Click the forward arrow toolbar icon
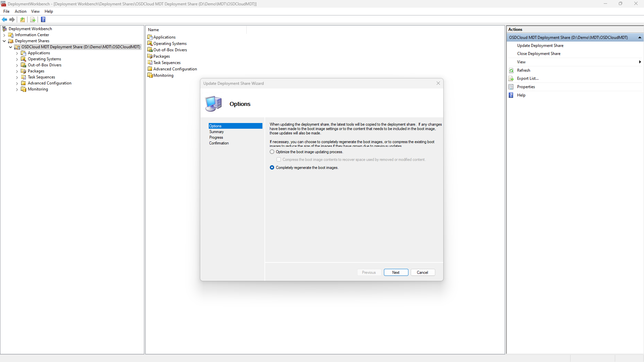This screenshot has width=644, height=362. [x=12, y=20]
